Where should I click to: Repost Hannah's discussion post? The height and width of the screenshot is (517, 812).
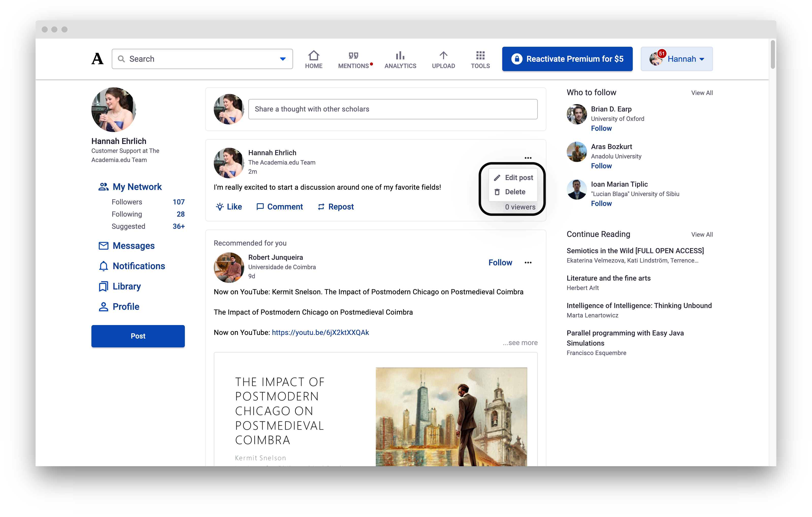[x=335, y=206]
